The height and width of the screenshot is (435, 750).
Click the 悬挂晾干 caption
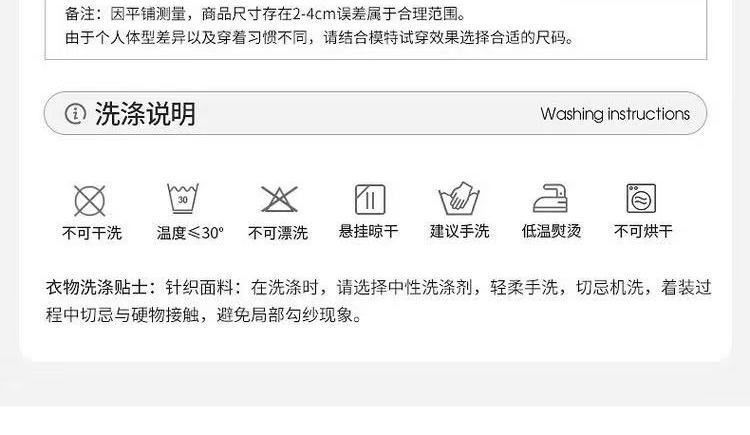coord(368,232)
